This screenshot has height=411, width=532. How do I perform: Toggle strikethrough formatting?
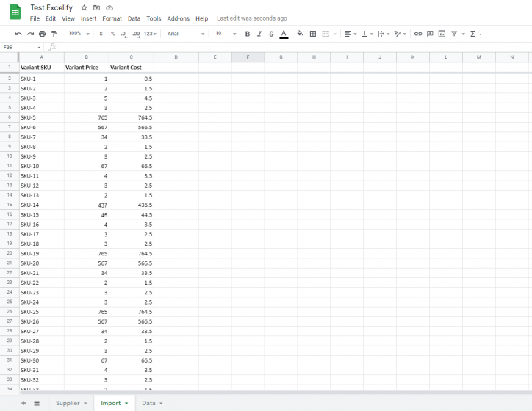coord(271,34)
